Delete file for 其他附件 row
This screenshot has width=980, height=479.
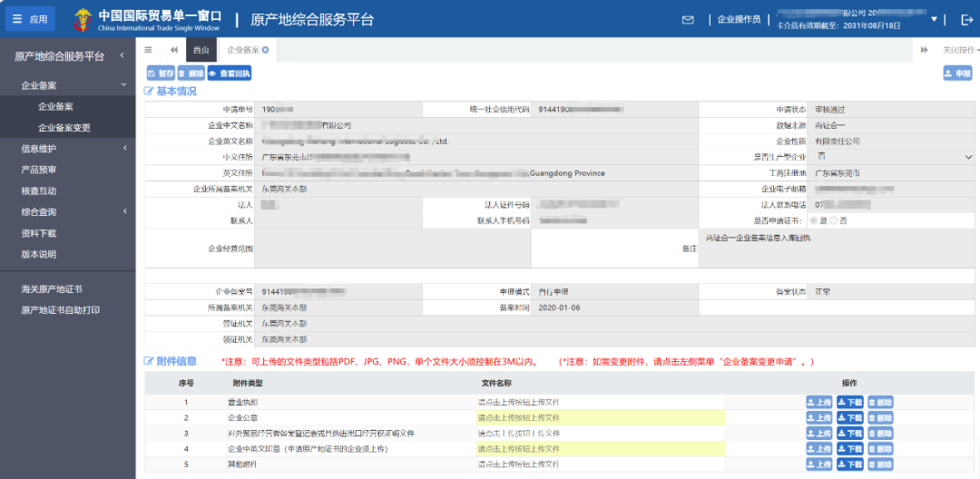[x=880, y=464]
